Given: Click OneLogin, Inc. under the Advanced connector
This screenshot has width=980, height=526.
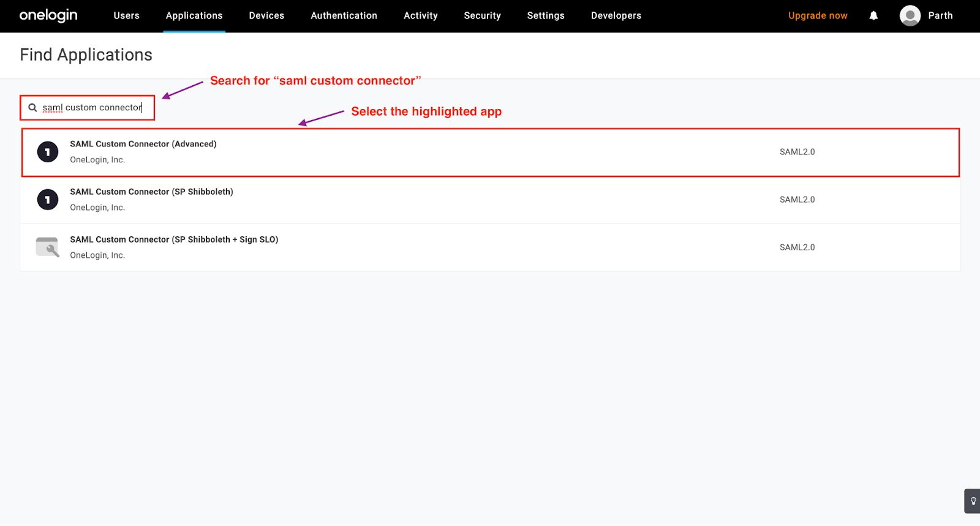Looking at the screenshot, I should pyautogui.click(x=97, y=160).
